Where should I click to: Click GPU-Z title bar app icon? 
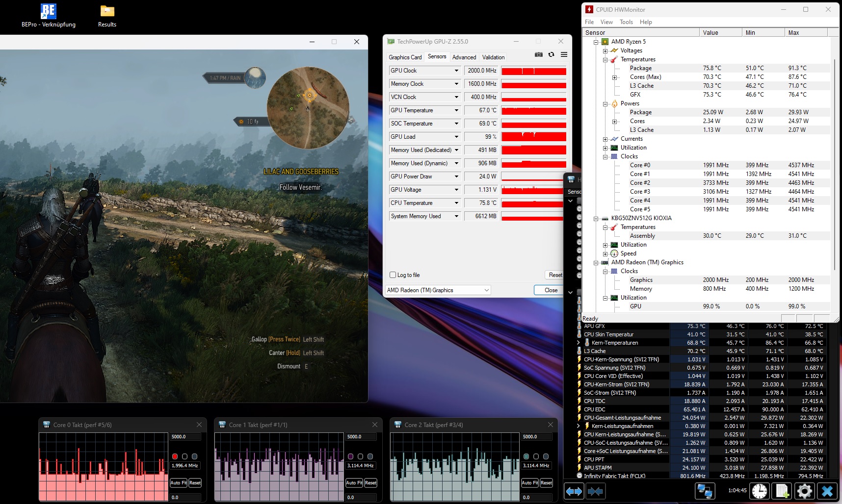[x=391, y=41]
